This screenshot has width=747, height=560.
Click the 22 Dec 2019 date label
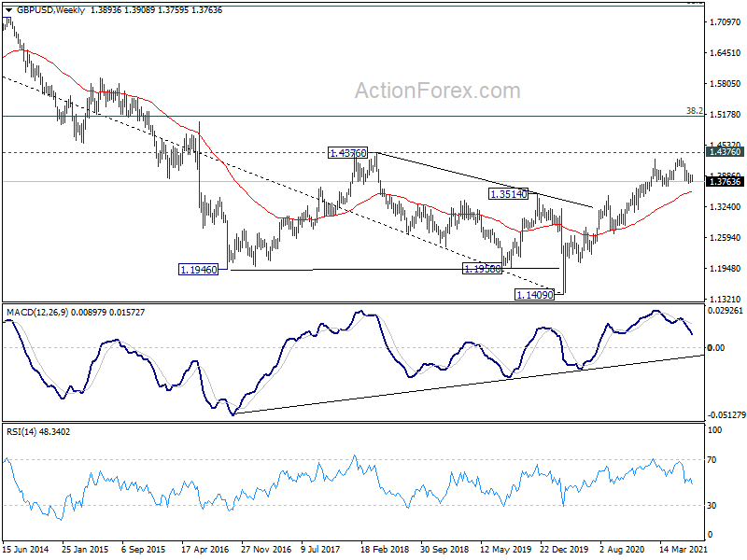tap(565, 549)
